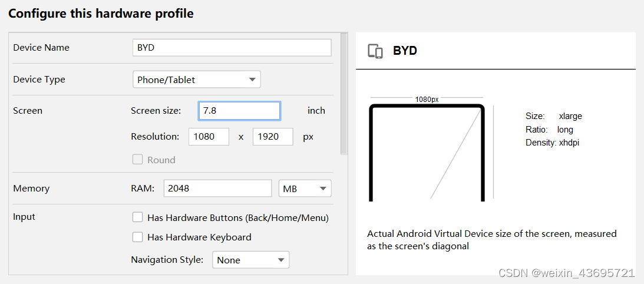Open the RAM unit MB dropdown
Viewport: 644px width, 284px height.
305,189
